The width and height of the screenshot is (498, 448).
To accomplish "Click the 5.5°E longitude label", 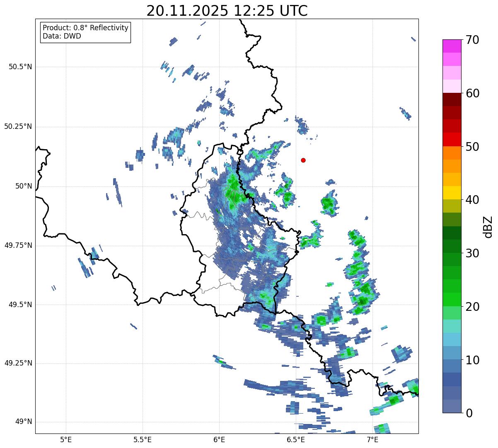I will [x=143, y=439].
